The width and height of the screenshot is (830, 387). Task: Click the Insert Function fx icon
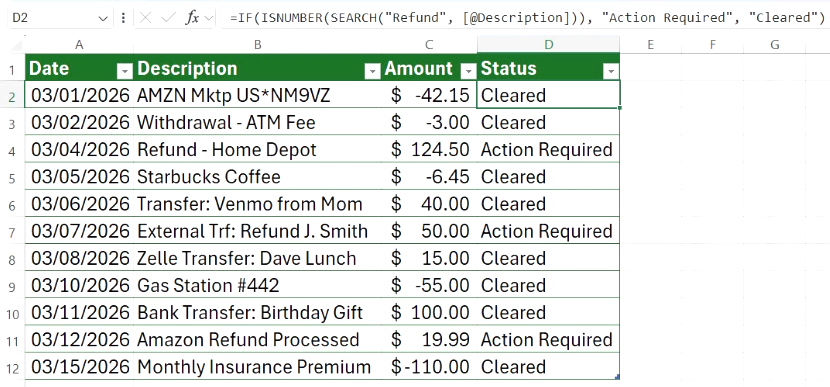192,18
